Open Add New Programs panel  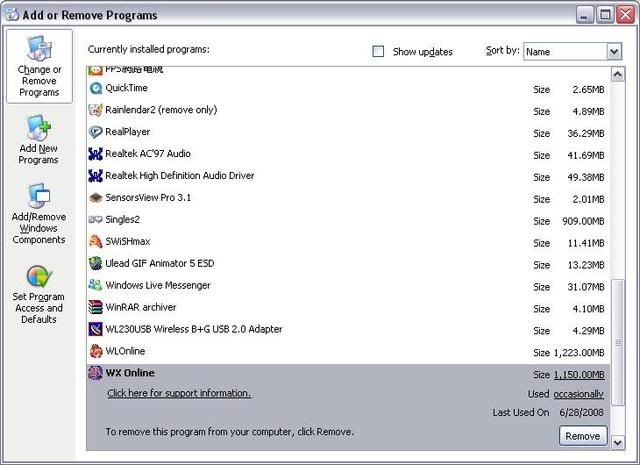click(38, 140)
